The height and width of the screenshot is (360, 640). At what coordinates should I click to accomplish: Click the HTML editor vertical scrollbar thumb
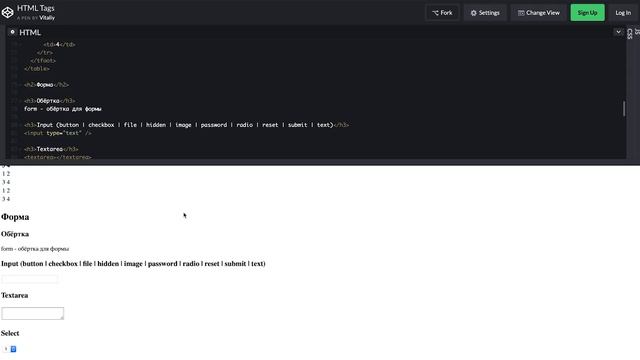[624, 109]
